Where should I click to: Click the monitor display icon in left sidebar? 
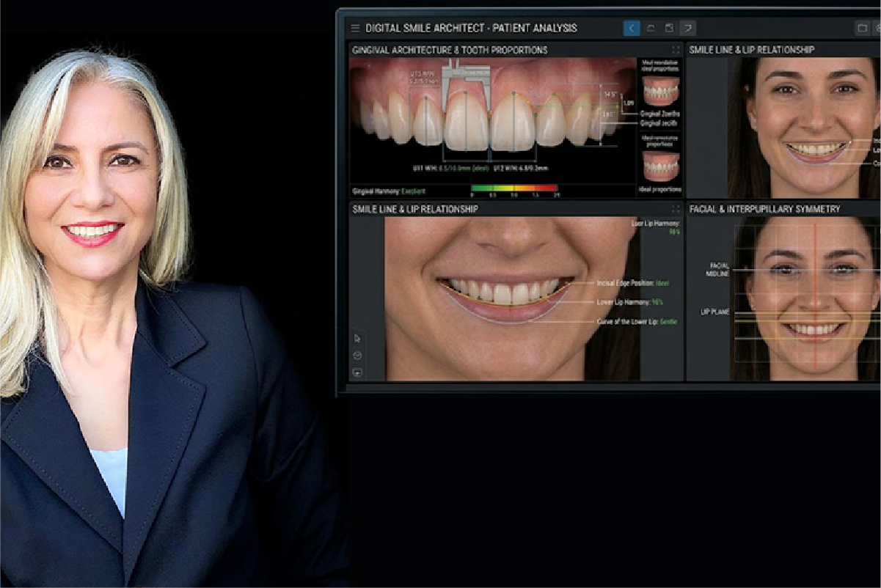[357, 372]
